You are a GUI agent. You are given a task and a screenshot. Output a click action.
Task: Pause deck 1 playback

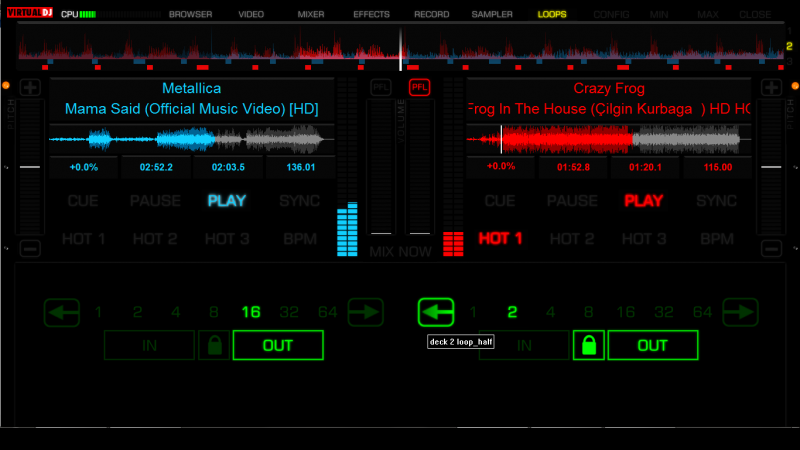(x=155, y=201)
